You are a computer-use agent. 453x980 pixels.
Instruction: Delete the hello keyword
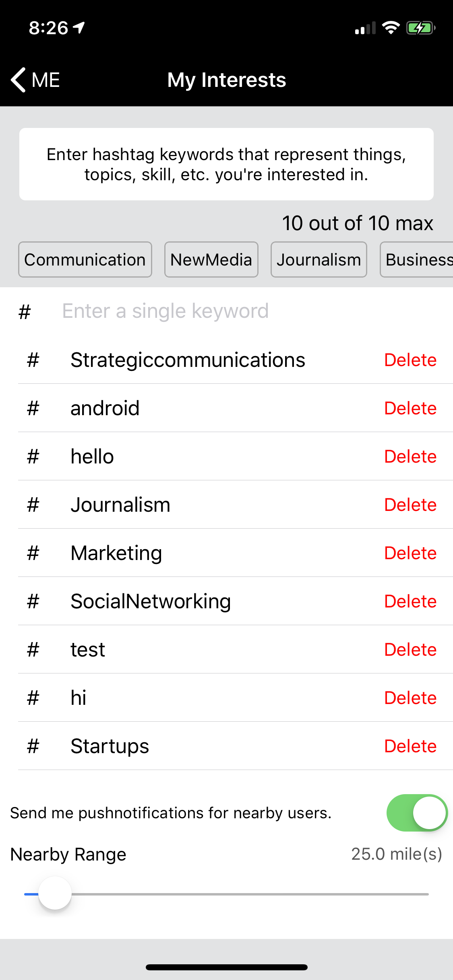[410, 457]
